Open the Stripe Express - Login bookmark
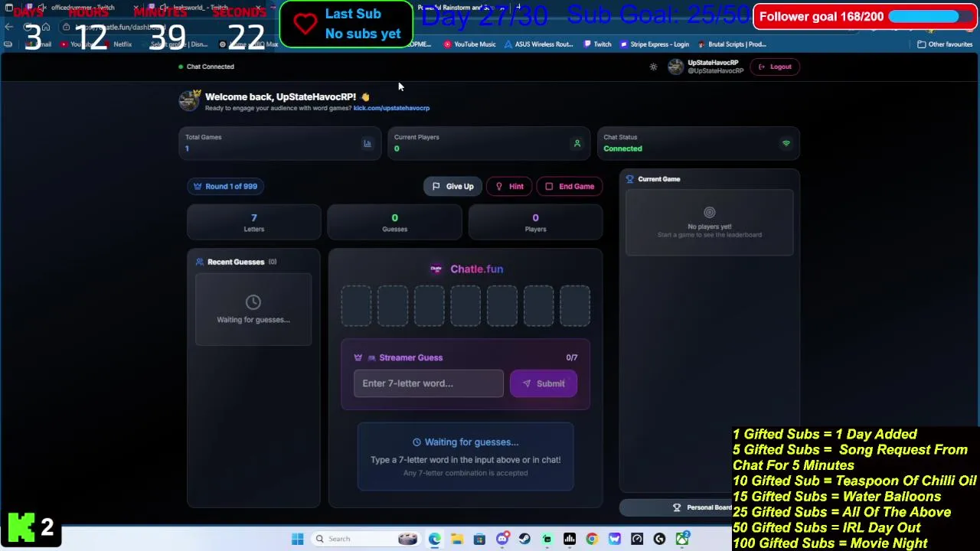The image size is (980, 551). tap(655, 44)
